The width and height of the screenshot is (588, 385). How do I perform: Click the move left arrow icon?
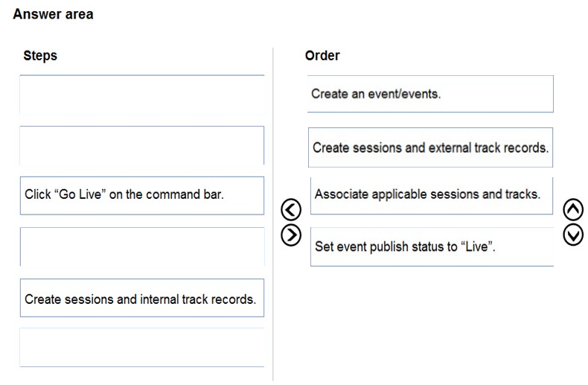point(290,209)
